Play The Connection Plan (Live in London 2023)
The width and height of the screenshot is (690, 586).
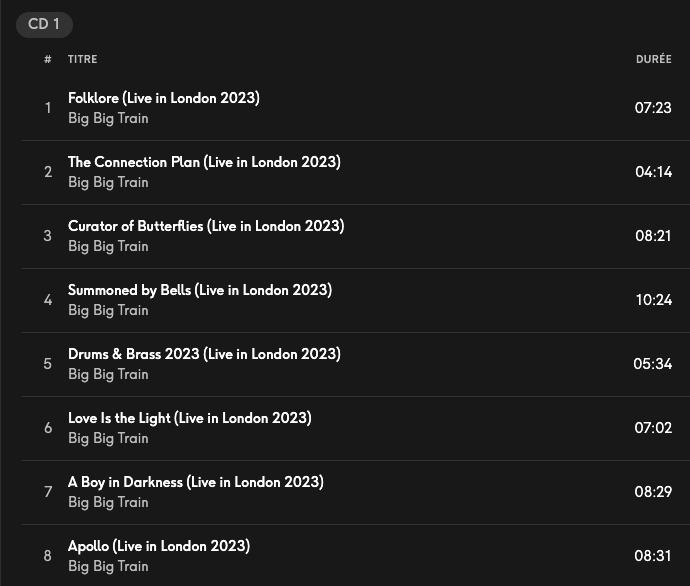(x=204, y=162)
